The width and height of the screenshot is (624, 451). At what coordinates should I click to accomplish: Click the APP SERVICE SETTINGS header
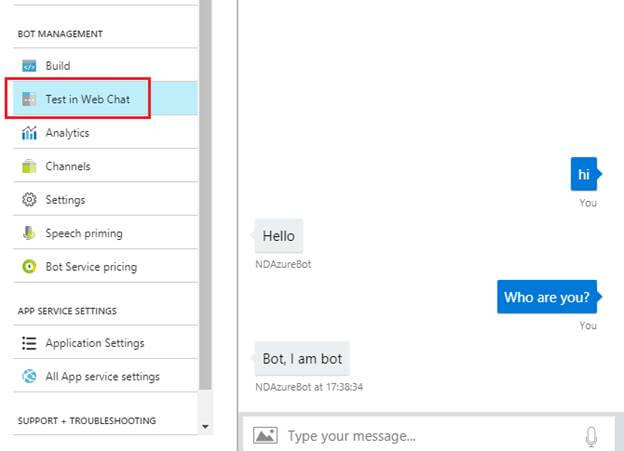(x=67, y=311)
